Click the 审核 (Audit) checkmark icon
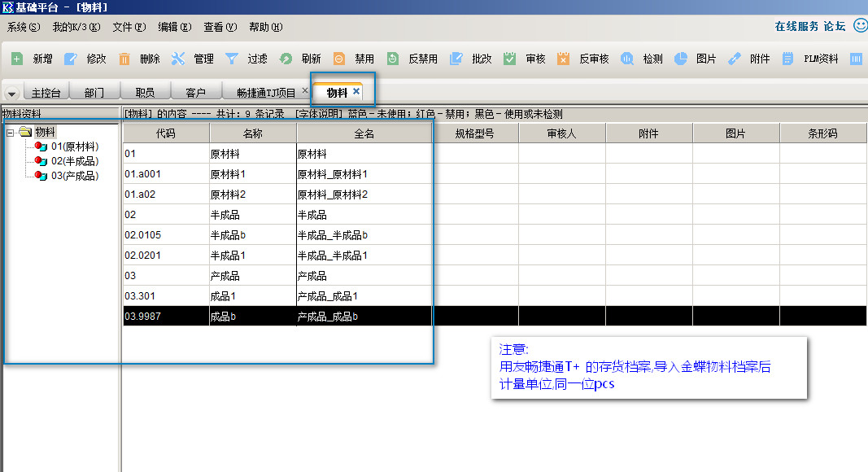This screenshot has width=868, height=472. [510, 59]
